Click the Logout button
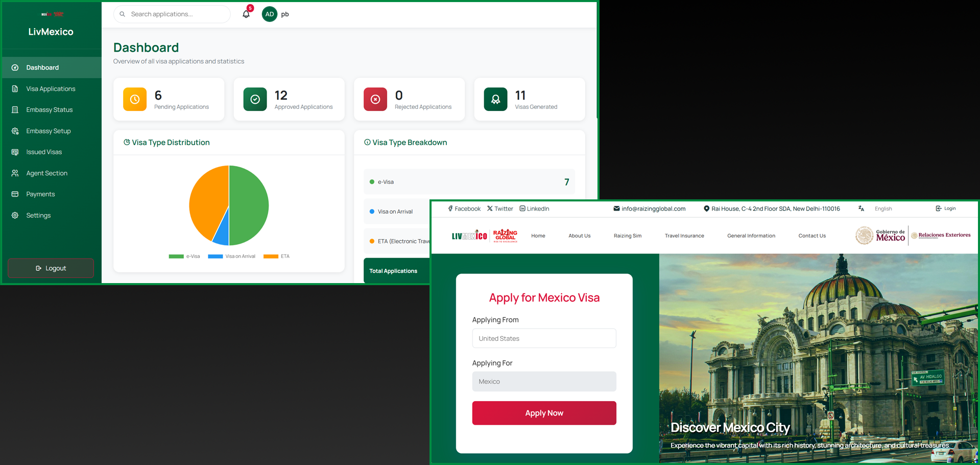Image resolution: width=980 pixels, height=465 pixels. [51, 268]
